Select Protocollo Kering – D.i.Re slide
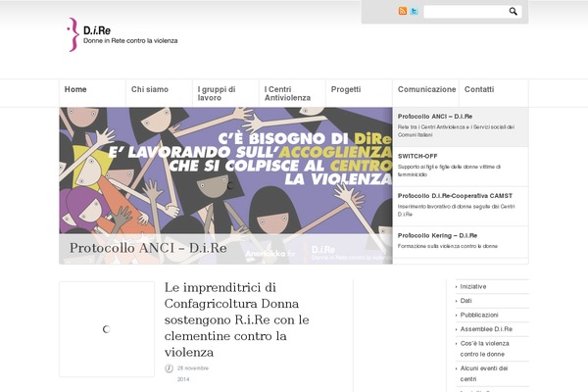Image resolution: width=588 pixels, height=392 pixels. [461, 242]
